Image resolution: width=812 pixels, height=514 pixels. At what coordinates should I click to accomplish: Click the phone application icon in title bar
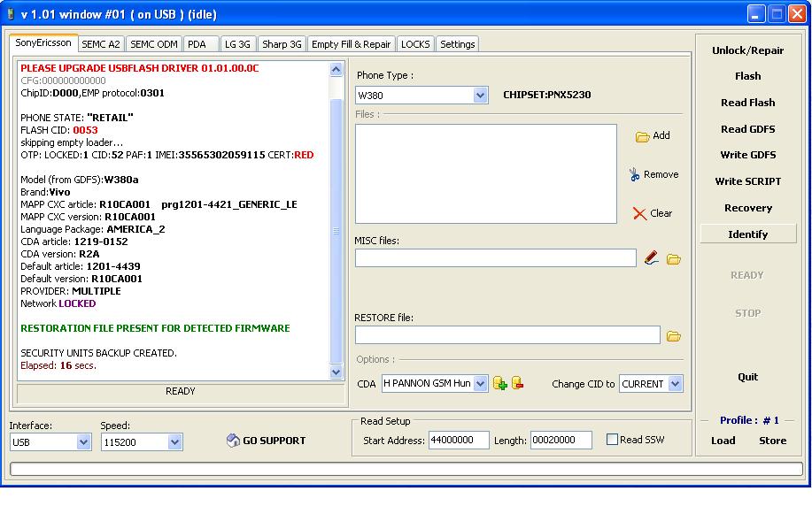click(10, 14)
